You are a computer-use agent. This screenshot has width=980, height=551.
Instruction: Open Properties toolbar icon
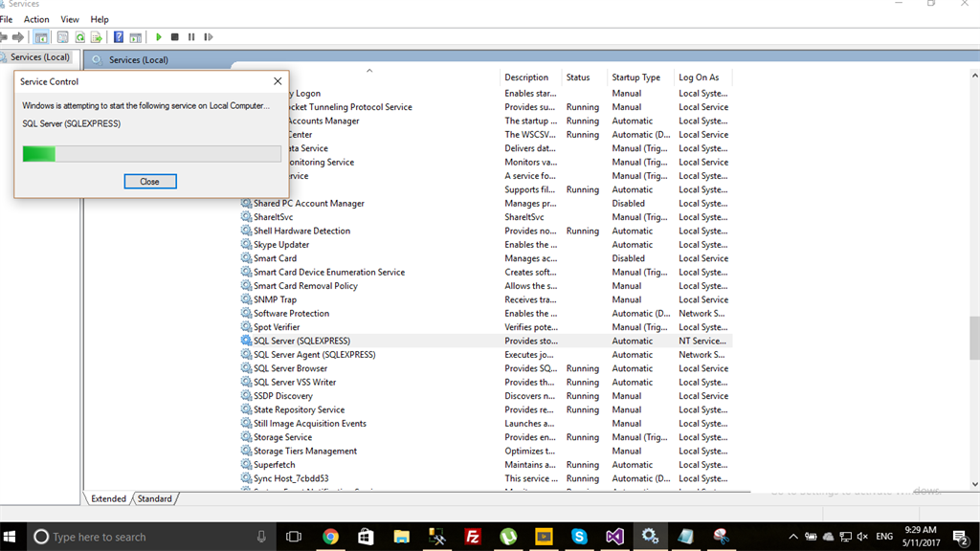(x=62, y=37)
